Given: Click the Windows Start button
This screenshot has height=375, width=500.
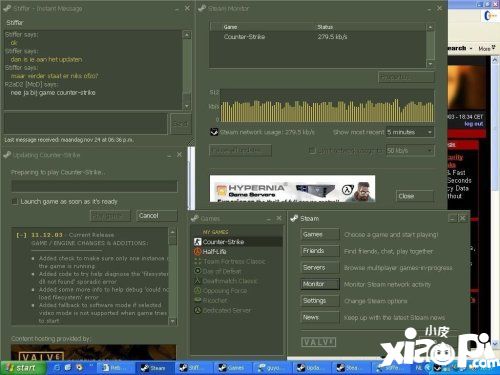Looking at the screenshot, I should point(23,368).
